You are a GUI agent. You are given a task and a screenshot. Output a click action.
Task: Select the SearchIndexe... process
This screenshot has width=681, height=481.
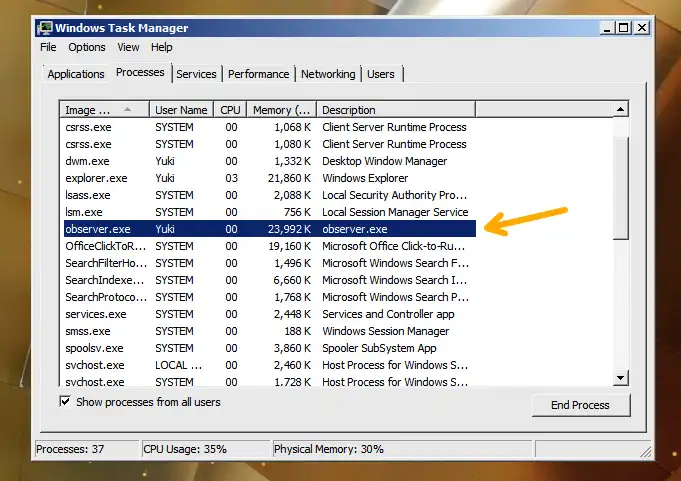point(270,280)
